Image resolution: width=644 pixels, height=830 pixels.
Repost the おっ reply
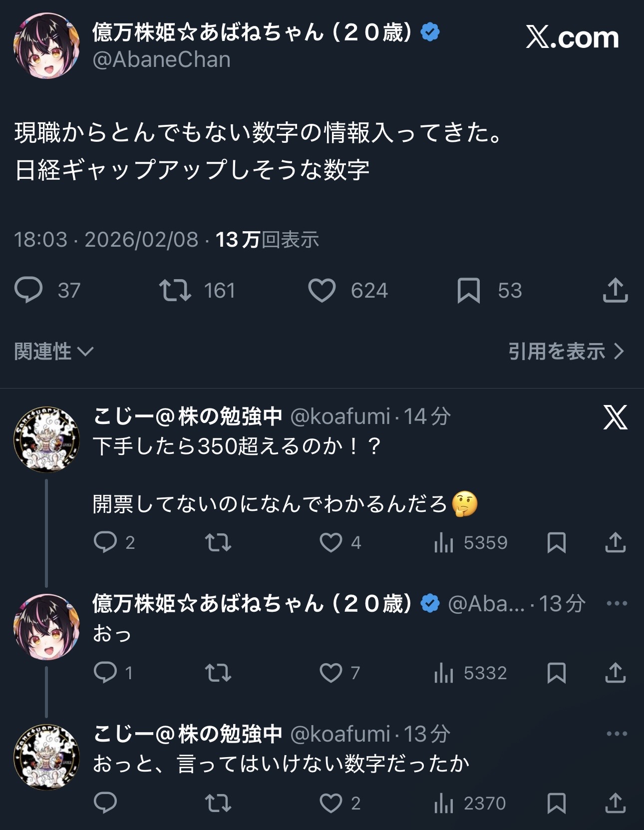point(218,673)
